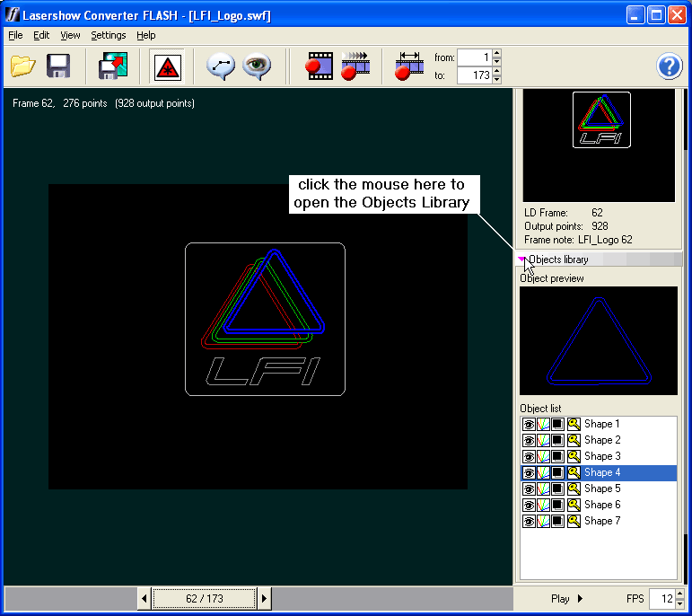Open the Help menu
The width and height of the screenshot is (692, 616).
(x=145, y=35)
